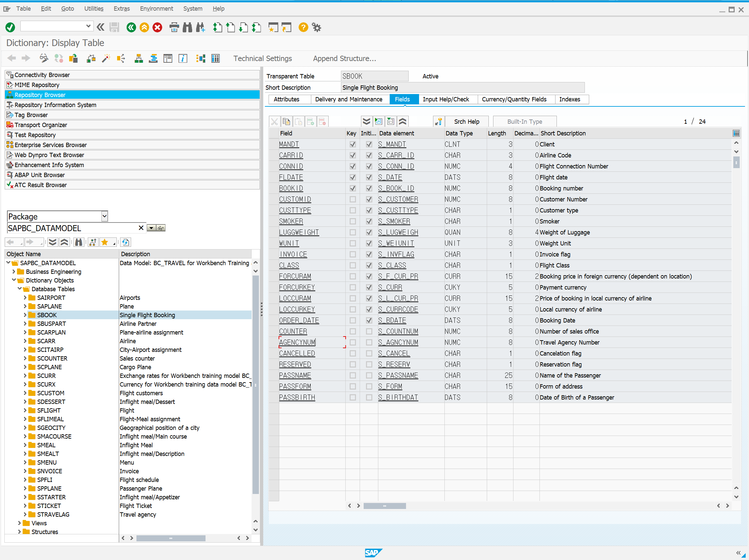The image size is (749, 560).
Task: Toggle Key checkbox for MANDT field
Action: (x=353, y=144)
